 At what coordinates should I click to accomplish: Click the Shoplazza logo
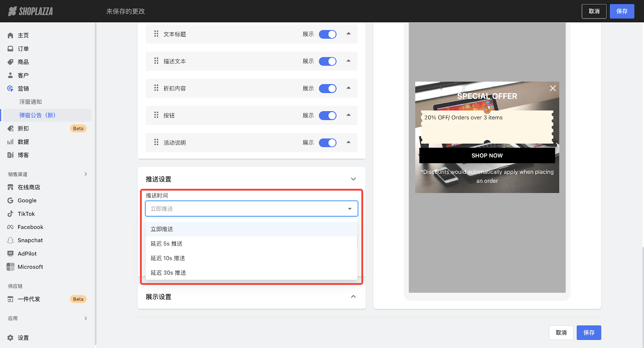coord(31,11)
